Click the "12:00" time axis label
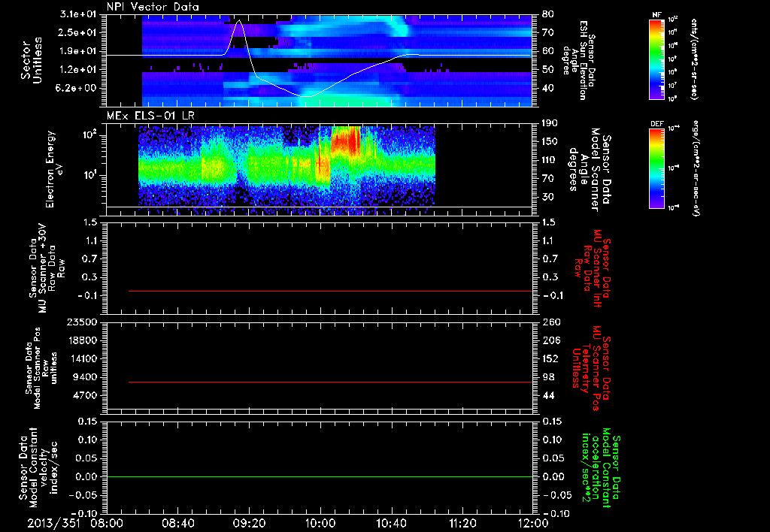 pyautogui.click(x=533, y=523)
